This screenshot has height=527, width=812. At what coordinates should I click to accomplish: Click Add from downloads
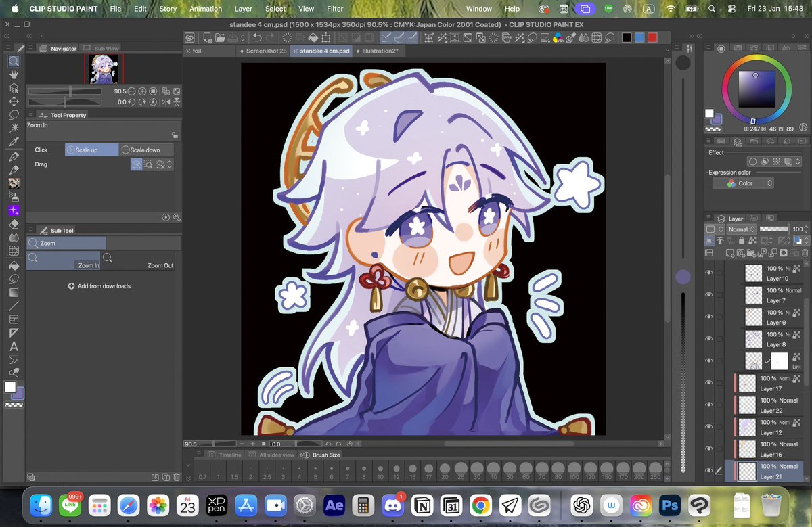pyautogui.click(x=99, y=286)
